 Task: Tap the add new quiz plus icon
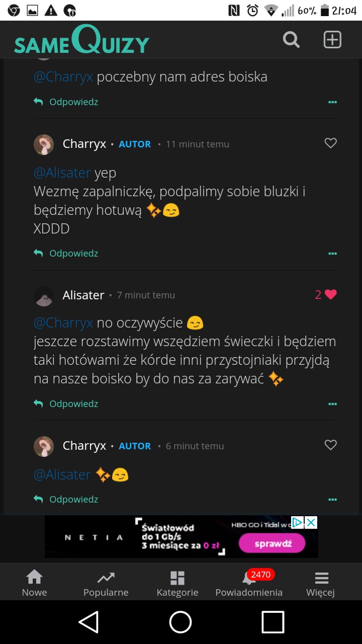click(x=332, y=39)
